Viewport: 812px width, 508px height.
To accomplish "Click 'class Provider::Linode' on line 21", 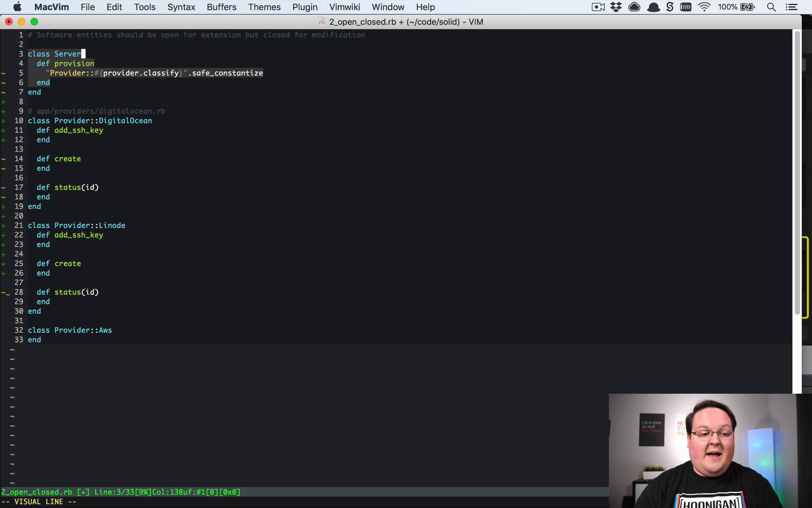I will coord(77,226).
